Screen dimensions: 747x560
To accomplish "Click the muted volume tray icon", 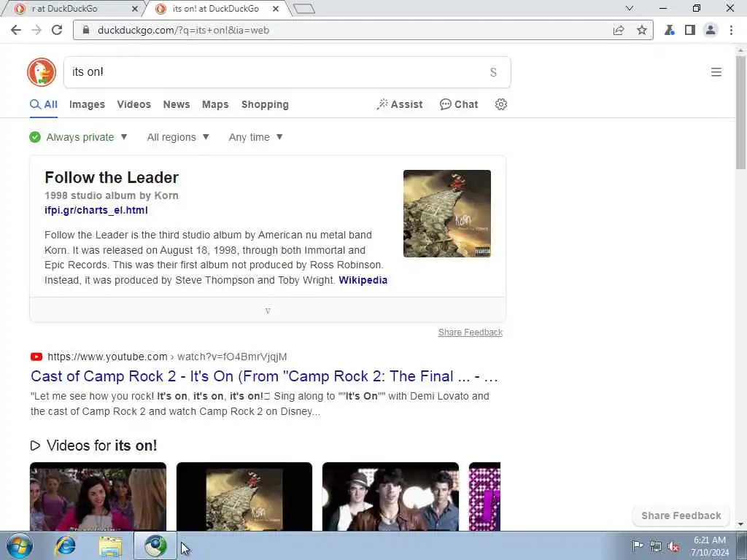I will point(673,547).
